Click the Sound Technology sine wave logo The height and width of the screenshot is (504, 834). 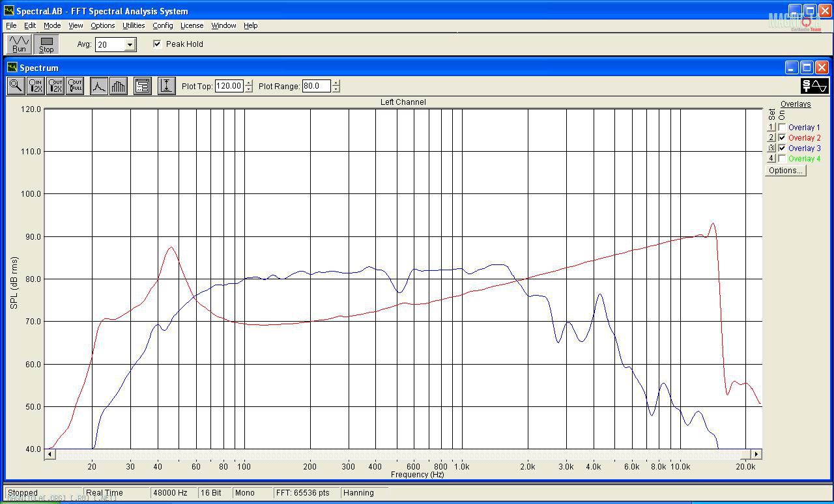point(814,86)
